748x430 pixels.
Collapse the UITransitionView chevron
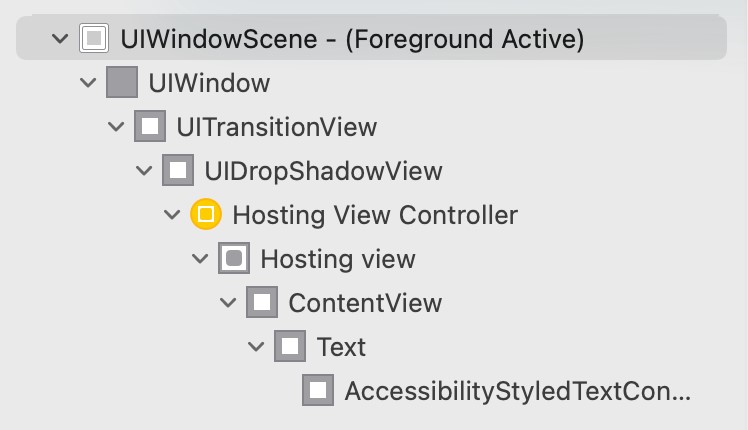116,126
